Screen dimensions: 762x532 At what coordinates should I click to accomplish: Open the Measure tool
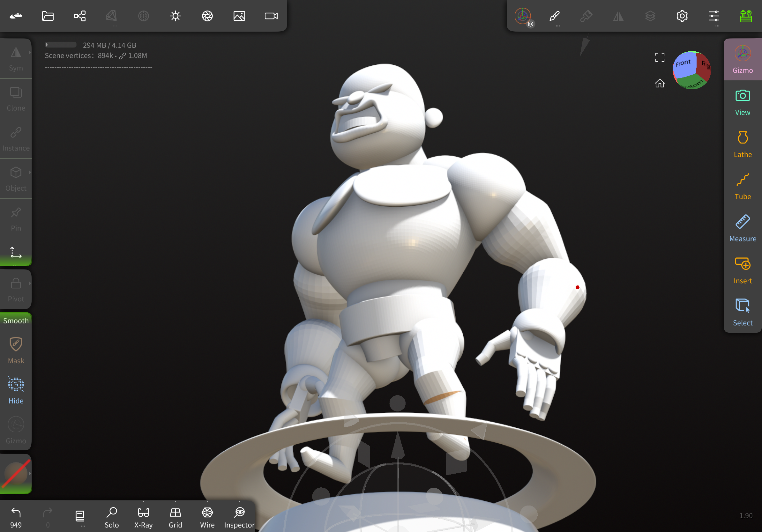pyautogui.click(x=743, y=228)
